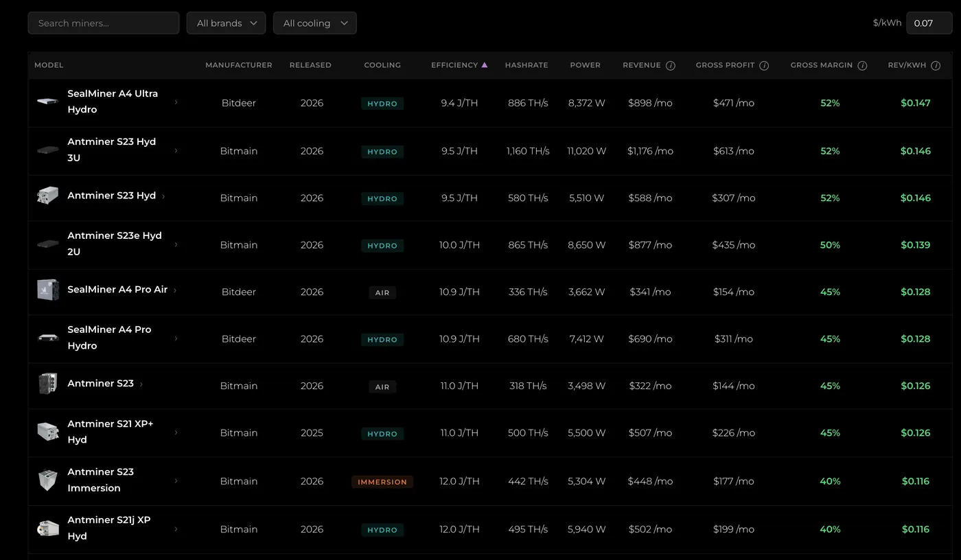961x560 pixels.
Task: Focus the Search miners field
Action: point(104,23)
